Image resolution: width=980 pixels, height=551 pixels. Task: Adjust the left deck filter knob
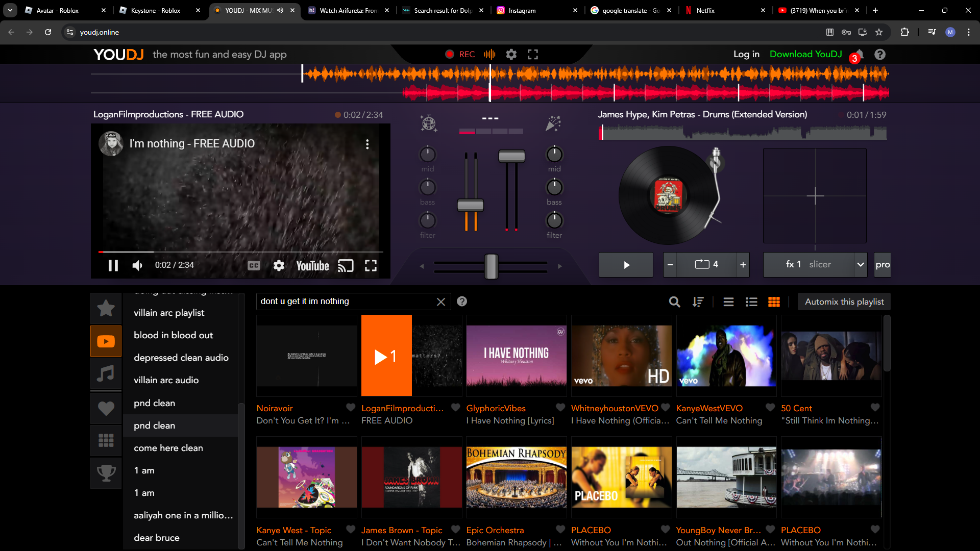click(428, 220)
